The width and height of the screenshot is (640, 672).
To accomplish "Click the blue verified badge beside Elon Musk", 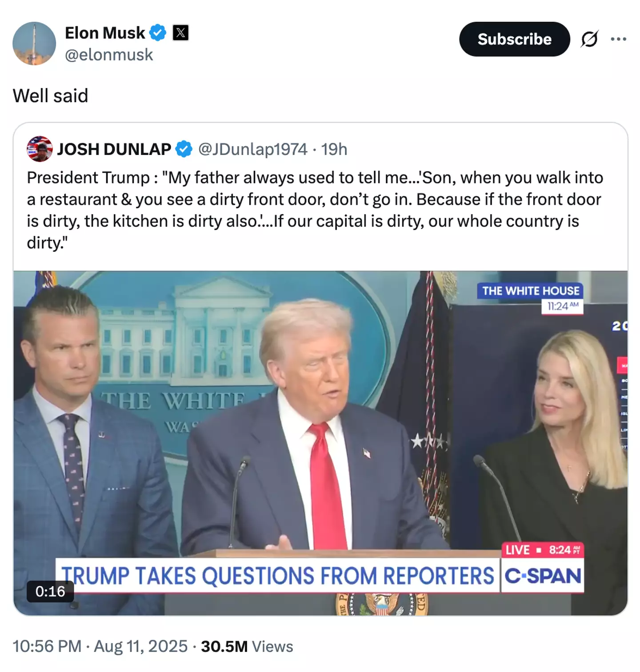I will [157, 33].
